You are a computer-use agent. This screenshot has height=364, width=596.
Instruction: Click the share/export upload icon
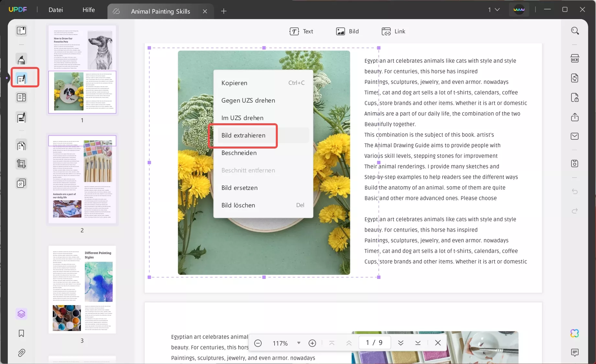575,117
